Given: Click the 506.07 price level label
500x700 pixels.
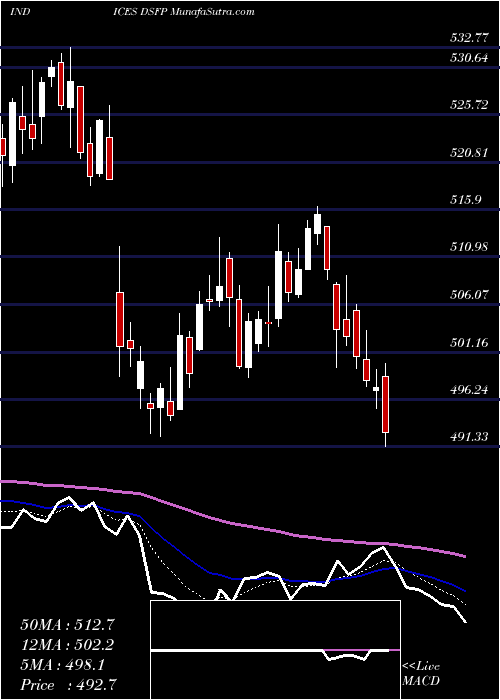Looking at the screenshot, I should (469, 295).
